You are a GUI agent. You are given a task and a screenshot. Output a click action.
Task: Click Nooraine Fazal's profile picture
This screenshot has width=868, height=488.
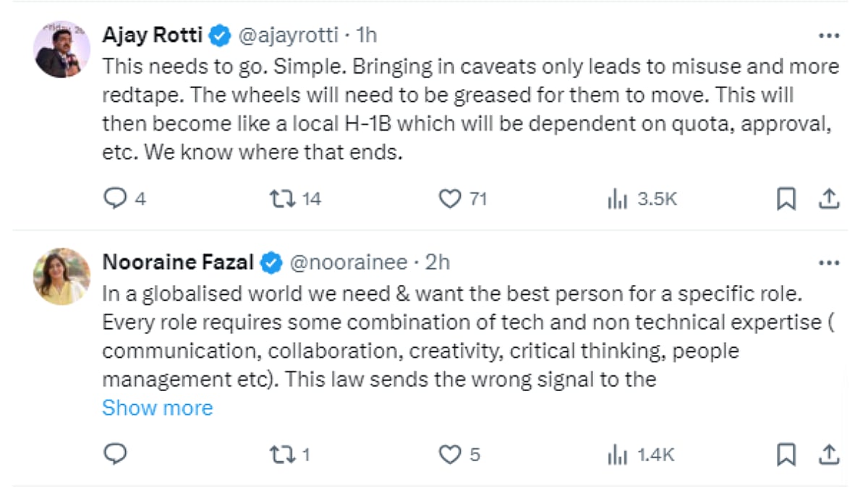(x=61, y=277)
